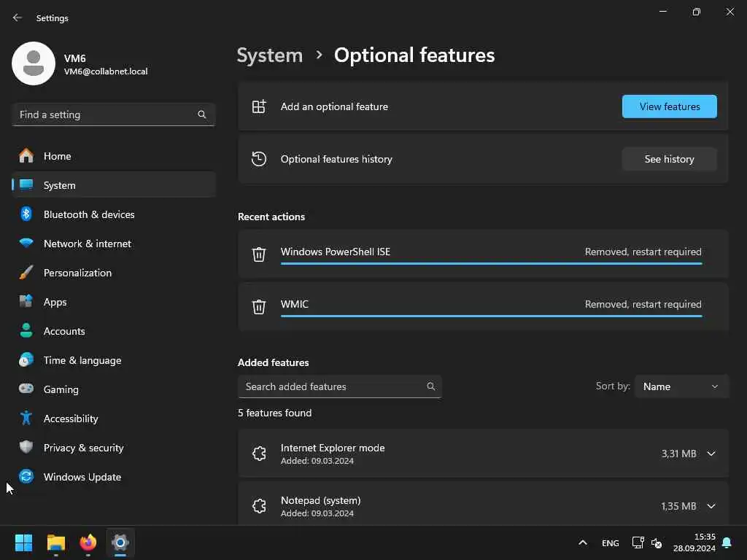Open the Sort by Name dropdown
The height and width of the screenshot is (560, 747).
pos(681,386)
